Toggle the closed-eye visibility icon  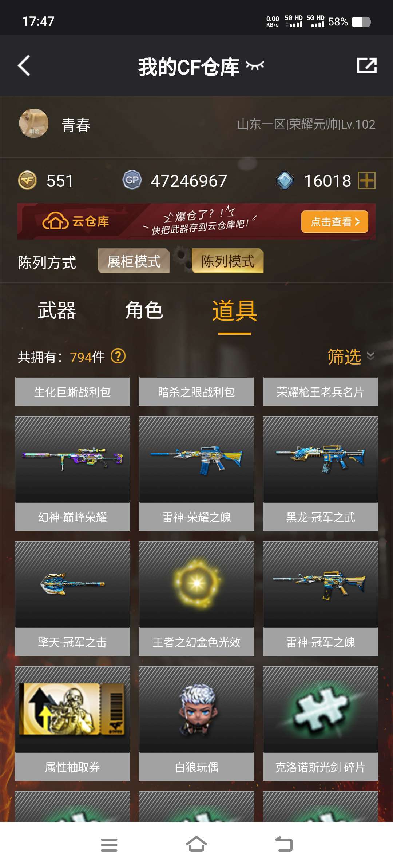[255, 65]
